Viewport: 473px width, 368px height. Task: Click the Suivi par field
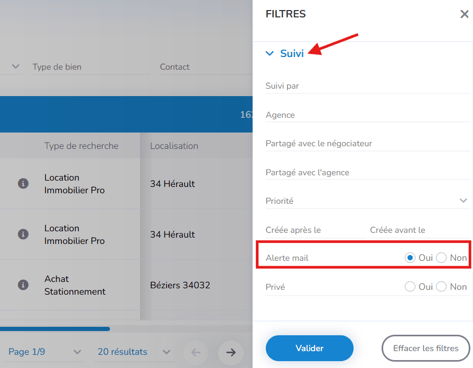coord(368,86)
